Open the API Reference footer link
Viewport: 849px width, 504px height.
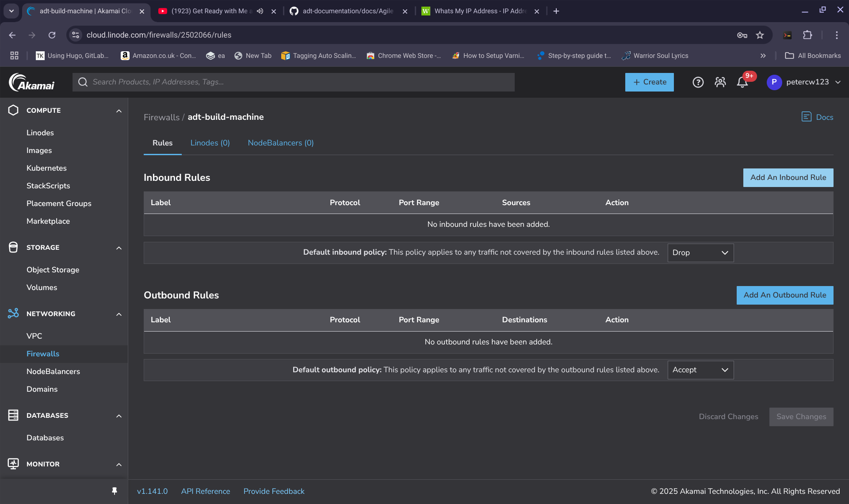(x=206, y=491)
